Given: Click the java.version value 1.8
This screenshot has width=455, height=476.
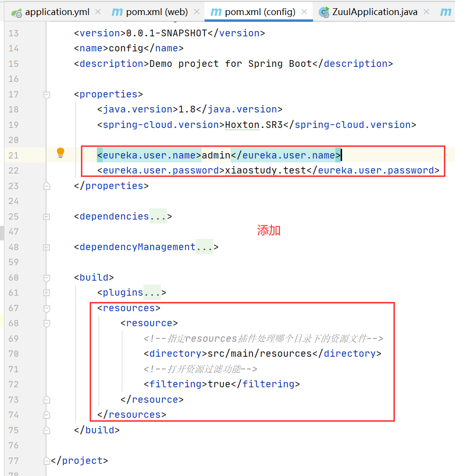Looking at the screenshot, I should [187, 109].
